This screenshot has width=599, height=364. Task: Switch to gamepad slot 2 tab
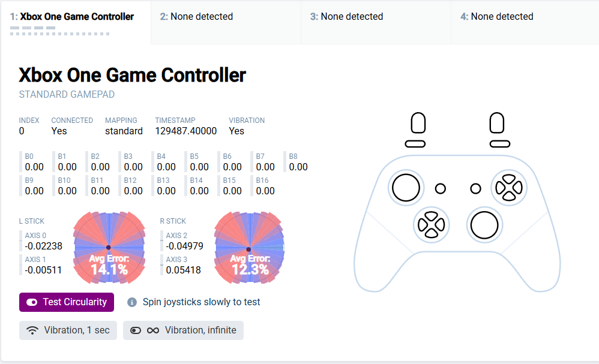point(226,22)
